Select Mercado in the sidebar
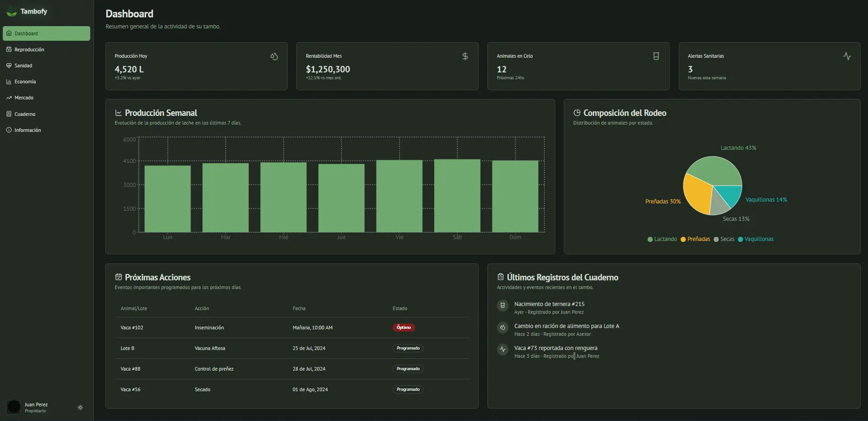Image resolution: width=868 pixels, height=421 pixels. (24, 98)
